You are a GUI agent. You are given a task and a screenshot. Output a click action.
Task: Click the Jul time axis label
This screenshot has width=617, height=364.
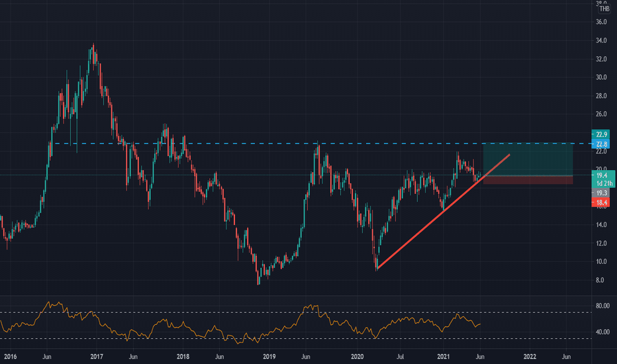[400, 357]
